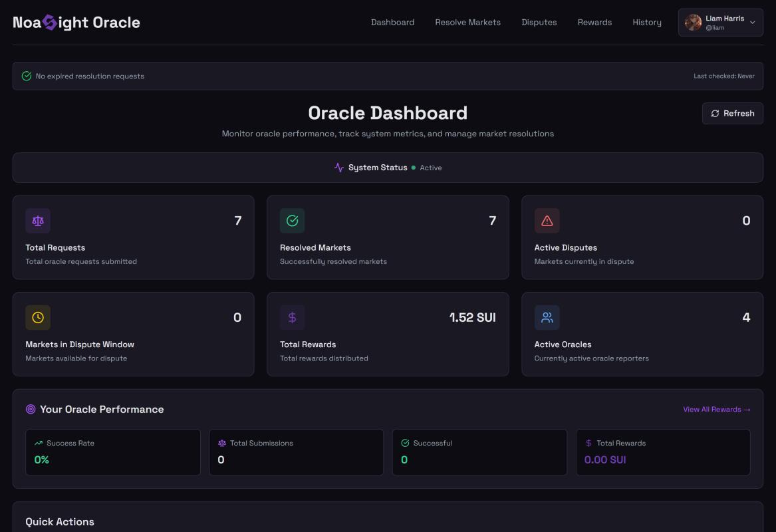Click the scales icon in Total Requests card

coord(38,221)
